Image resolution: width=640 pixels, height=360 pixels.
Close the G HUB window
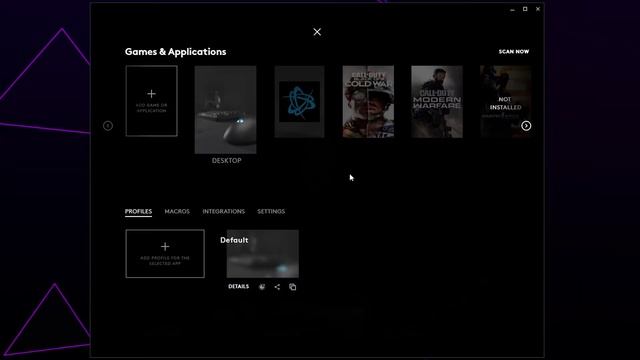pyautogui.click(x=538, y=9)
